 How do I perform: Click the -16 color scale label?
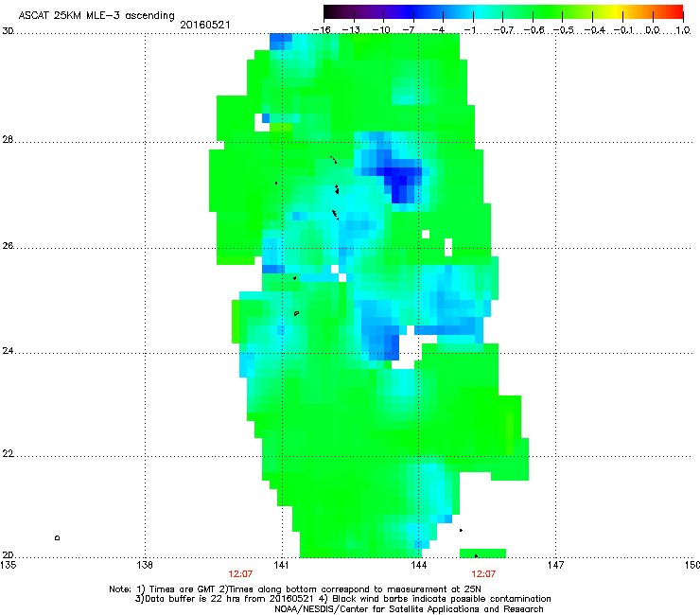322,30
